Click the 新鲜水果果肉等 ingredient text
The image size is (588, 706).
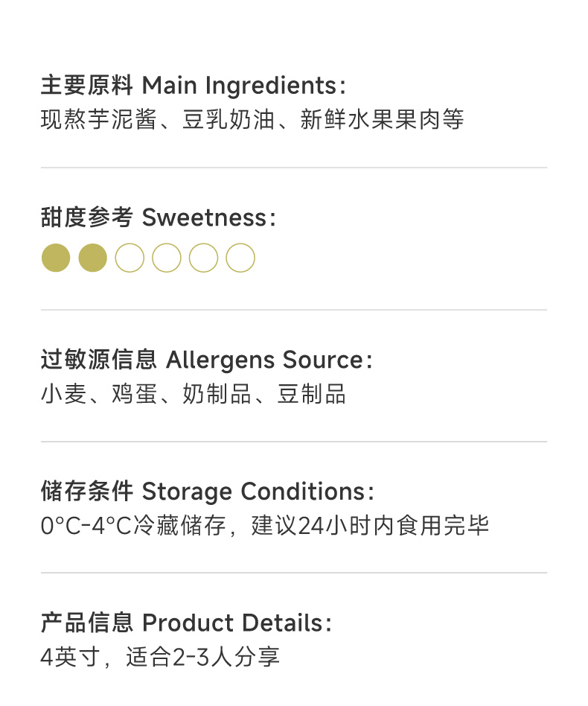[x=382, y=120]
